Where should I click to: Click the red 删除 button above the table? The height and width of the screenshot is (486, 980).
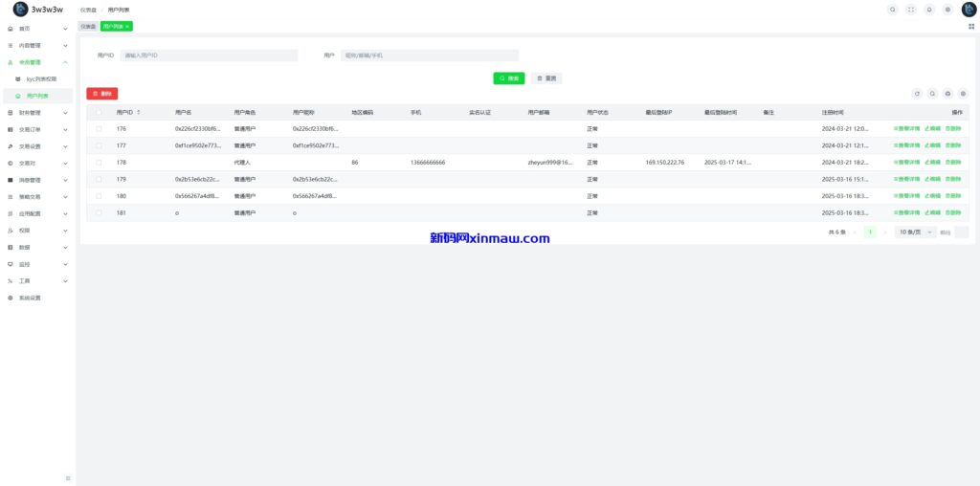[x=102, y=94]
